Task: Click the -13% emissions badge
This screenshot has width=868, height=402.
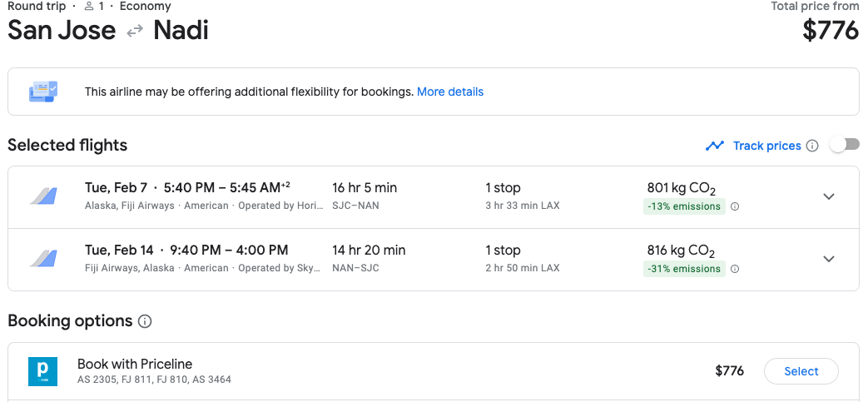Action: pyautogui.click(x=684, y=206)
